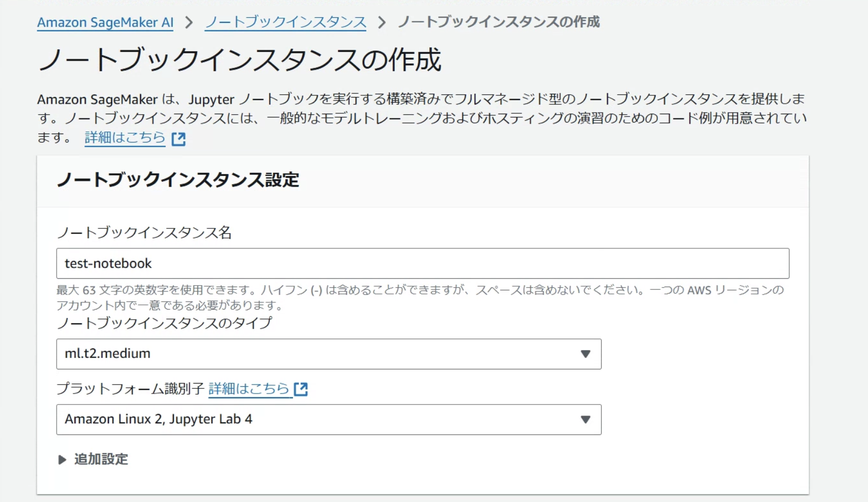Click the Amazon Linux 2, Jupyter Lab 4 value

(x=158, y=419)
